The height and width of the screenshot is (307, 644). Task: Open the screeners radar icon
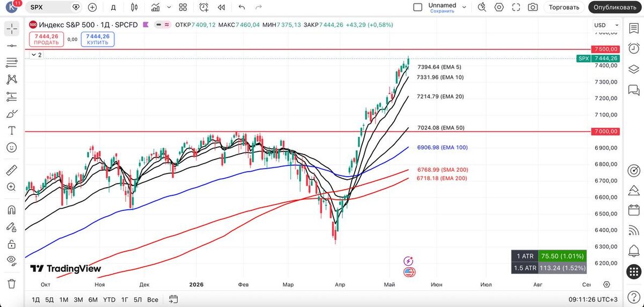point(634,171)
